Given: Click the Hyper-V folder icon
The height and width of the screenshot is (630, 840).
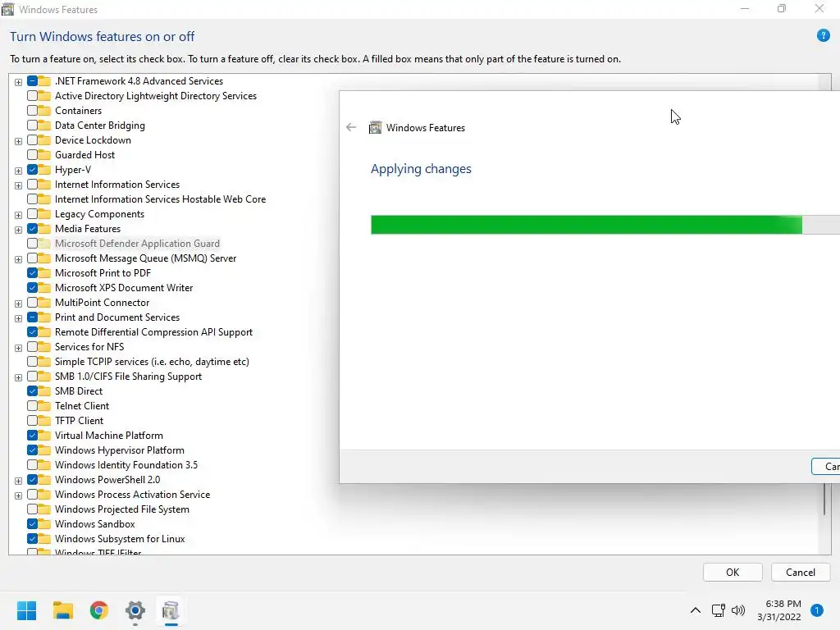Looking at the screenshot, I should point(44,170).
